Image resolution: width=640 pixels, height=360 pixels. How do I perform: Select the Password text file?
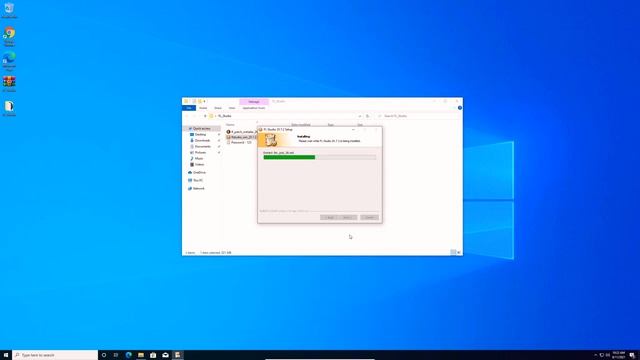(239, 142)
